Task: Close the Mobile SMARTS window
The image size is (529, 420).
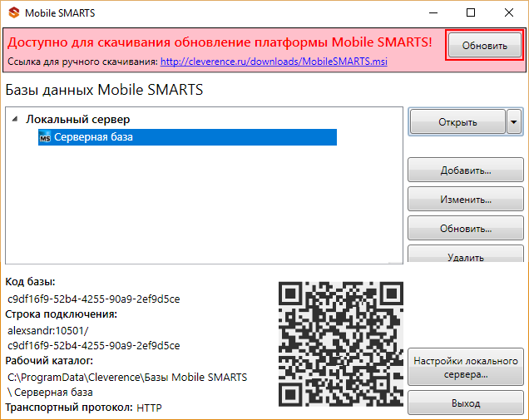Action: pos(509,12)
